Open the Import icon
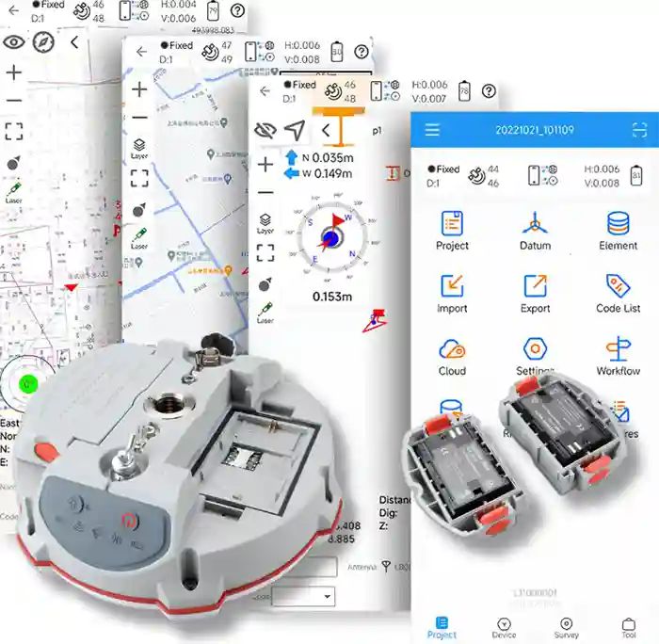Image resolution: width=659 pixels, height=644 pixels. point(452,294)
